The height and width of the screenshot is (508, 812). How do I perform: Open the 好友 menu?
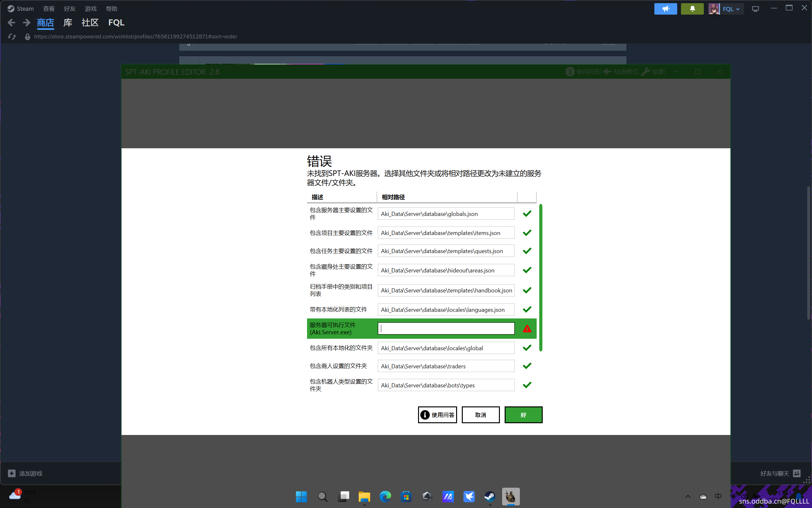70,9
